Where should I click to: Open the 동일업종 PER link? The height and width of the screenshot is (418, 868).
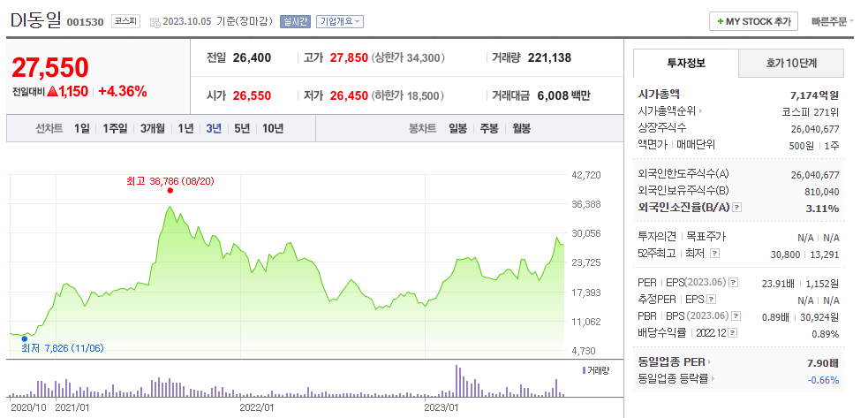pyautogui.click(x=672, y=362)
